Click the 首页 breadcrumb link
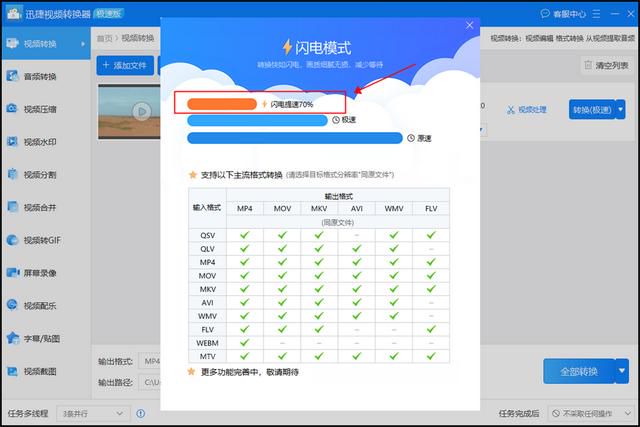This screenshot has width=640, height=427. coord(104,38)
